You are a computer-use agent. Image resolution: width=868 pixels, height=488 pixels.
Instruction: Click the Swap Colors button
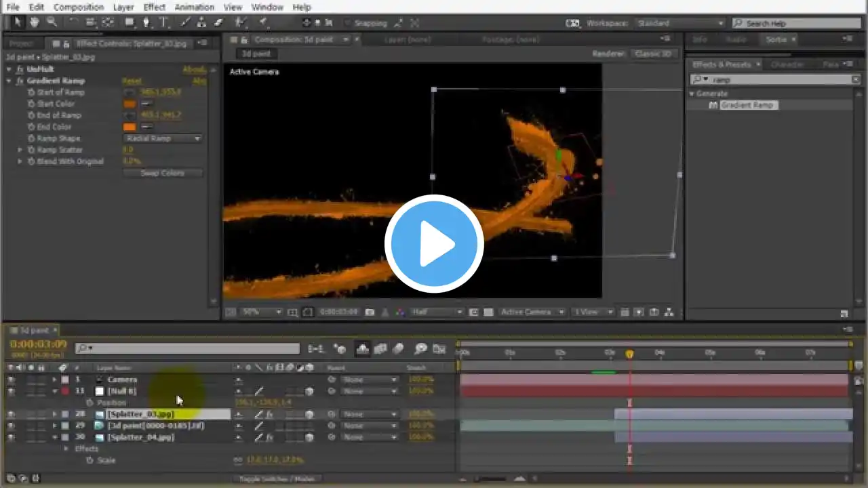tap(162, 173)
